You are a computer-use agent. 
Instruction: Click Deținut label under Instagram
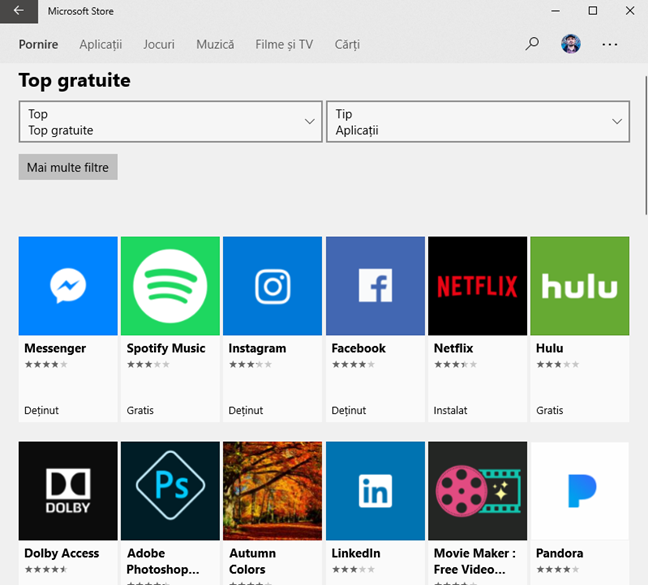pyautogui.click(x=246, y=410)
